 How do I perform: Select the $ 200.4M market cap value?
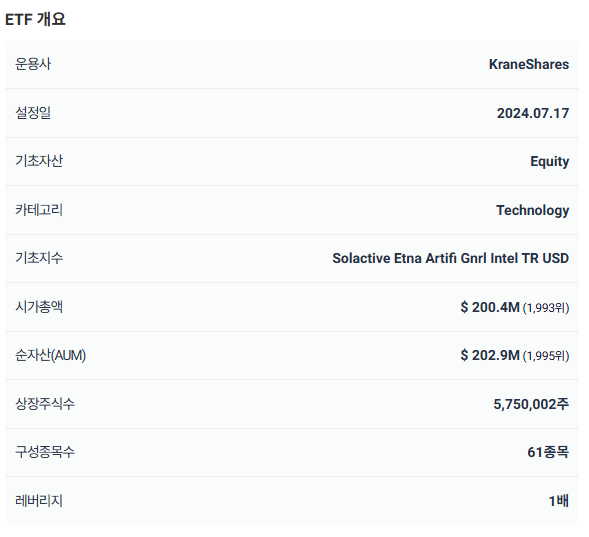[490, 307]
